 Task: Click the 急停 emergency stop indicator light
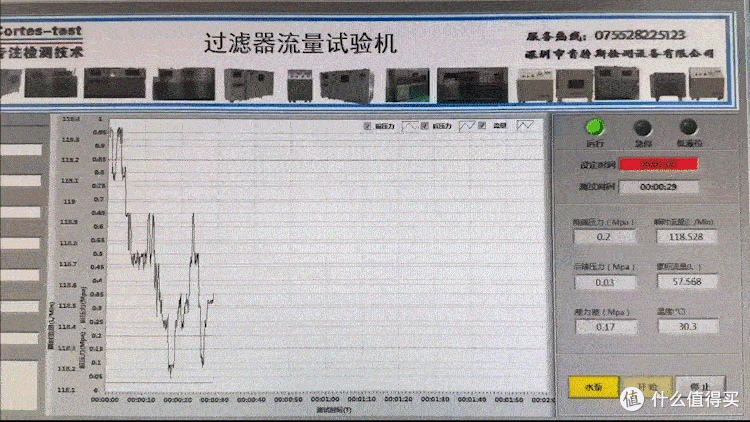click(x=642, y=128)
